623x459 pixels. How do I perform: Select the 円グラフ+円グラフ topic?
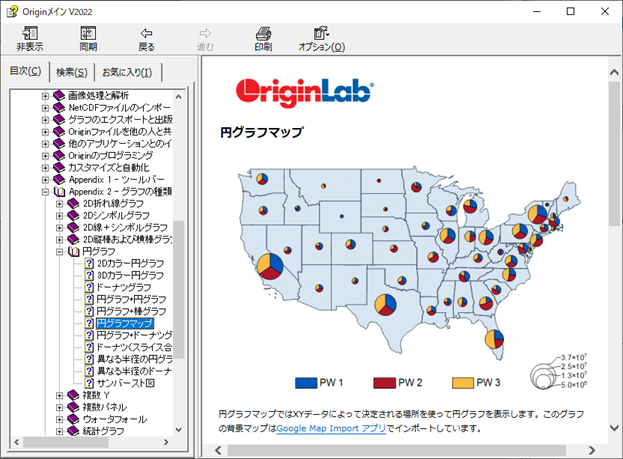coord(132,299)
